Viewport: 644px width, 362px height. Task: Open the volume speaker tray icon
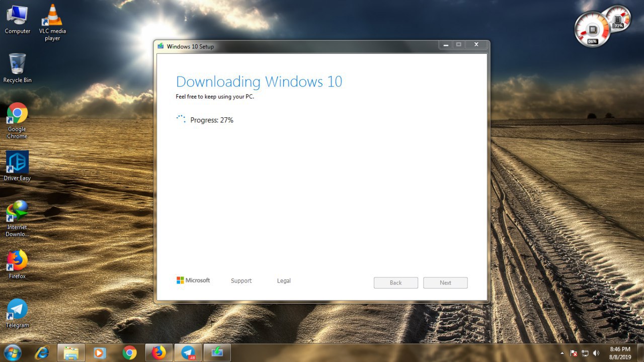[x=597, y=353]
